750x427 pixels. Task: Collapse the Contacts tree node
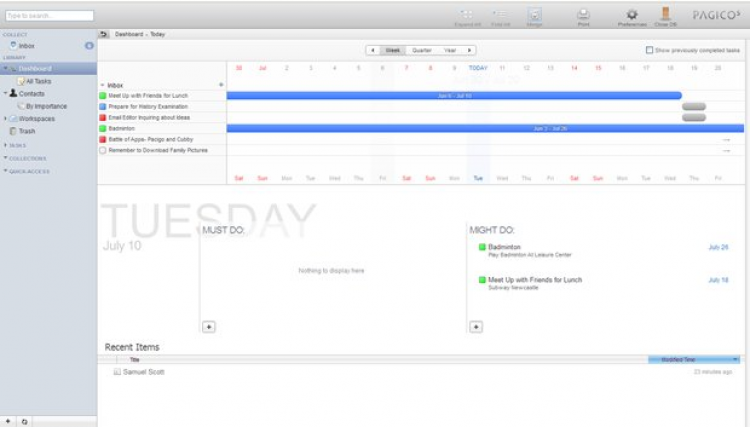pyautogui.click(x=5, y=93)
